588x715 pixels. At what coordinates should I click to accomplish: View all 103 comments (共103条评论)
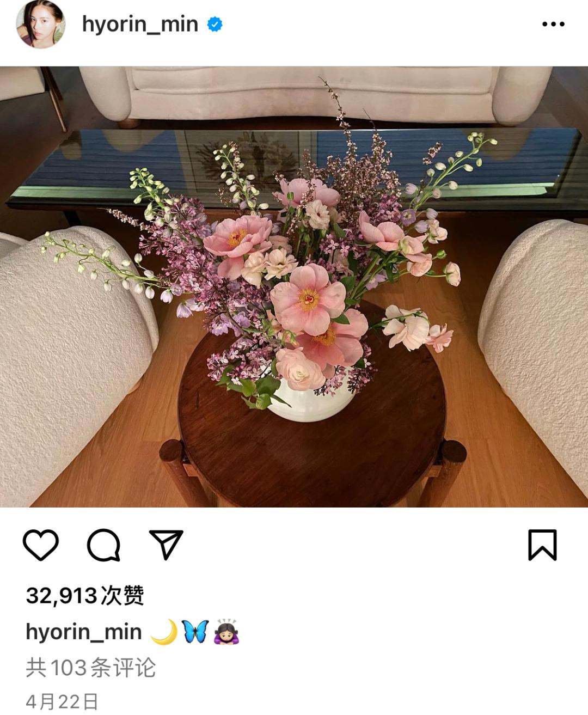pyautogui.click(x=91, y=668)
